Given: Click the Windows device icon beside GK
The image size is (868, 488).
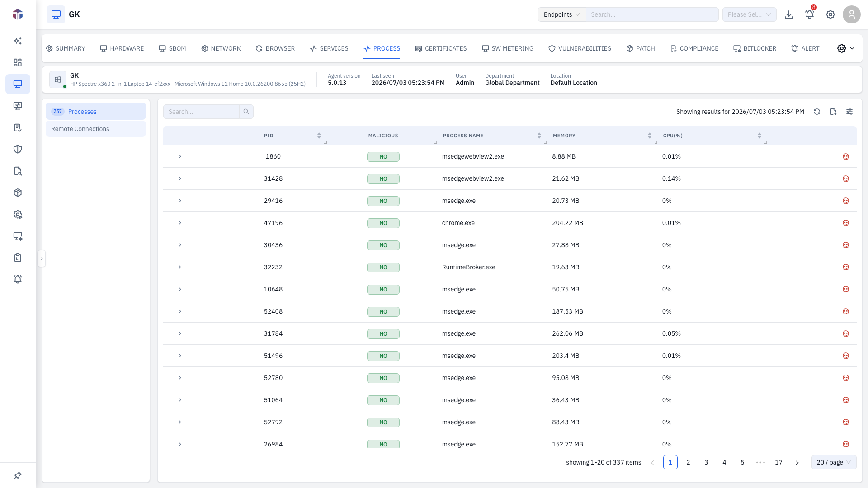Looking at the screenshot, I should point(58,80).
